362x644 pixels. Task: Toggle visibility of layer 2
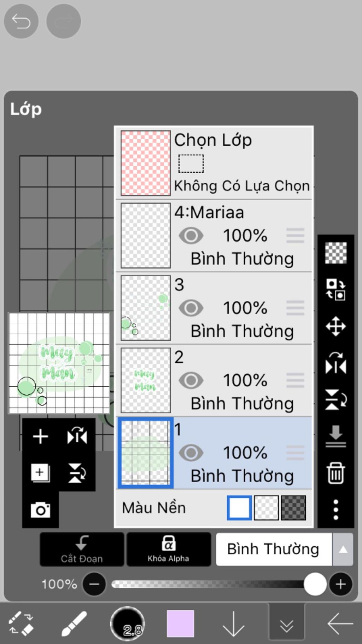191,380
